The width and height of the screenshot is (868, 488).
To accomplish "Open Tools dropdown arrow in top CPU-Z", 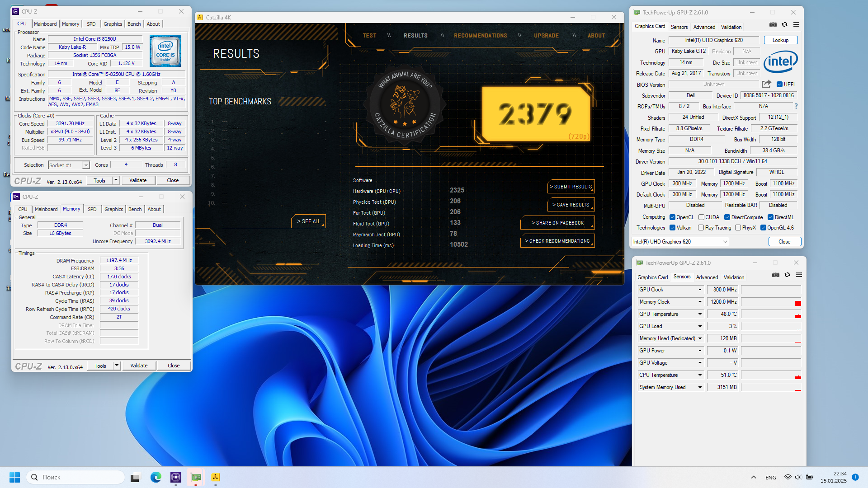I will pos(116,180).
